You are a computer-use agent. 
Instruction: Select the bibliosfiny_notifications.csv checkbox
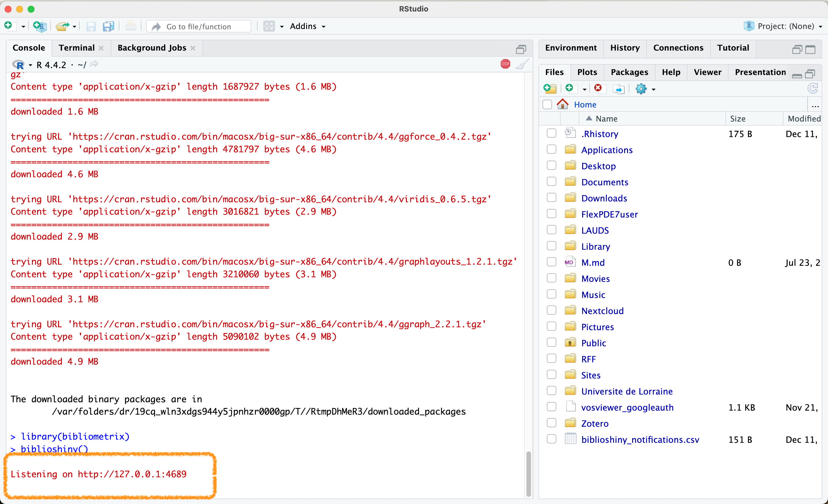pos(551,439)
